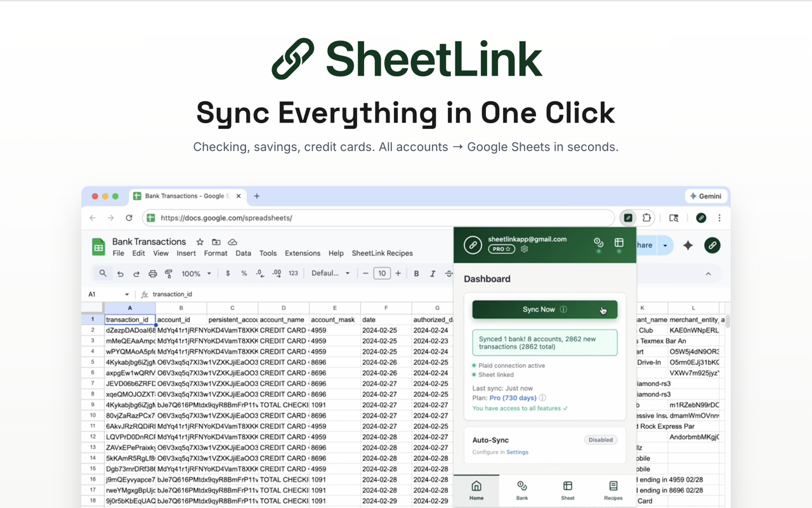Open the A1 name box dropdown

click(x=127, y=295)
